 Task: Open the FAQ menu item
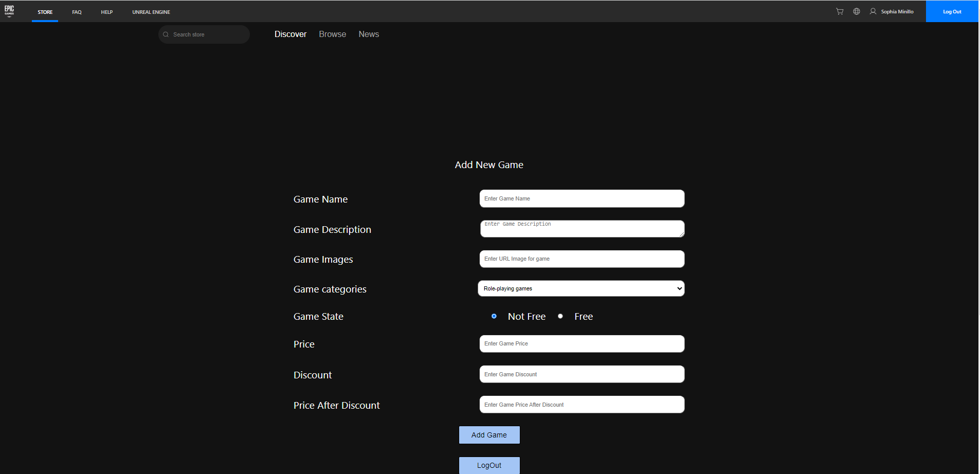77,12
